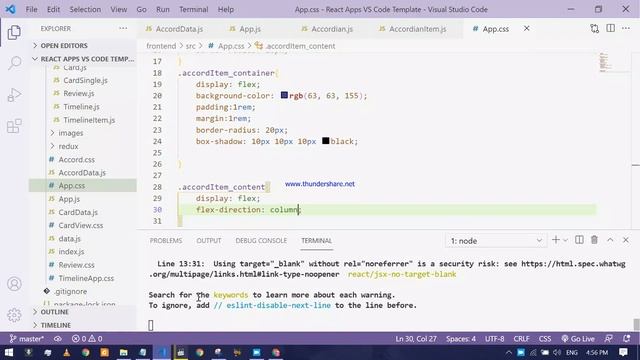Open the Accounts icon in activity bar

pos(14,284)
